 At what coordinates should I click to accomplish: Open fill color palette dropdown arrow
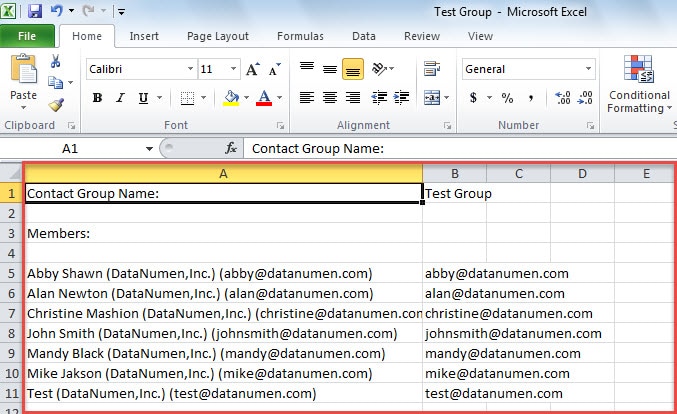pos(247,98)
